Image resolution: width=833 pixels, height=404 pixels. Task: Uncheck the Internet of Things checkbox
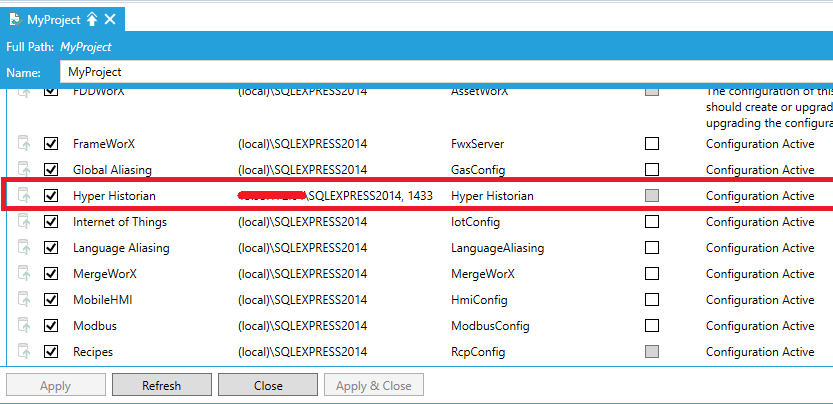click(51, 222)
